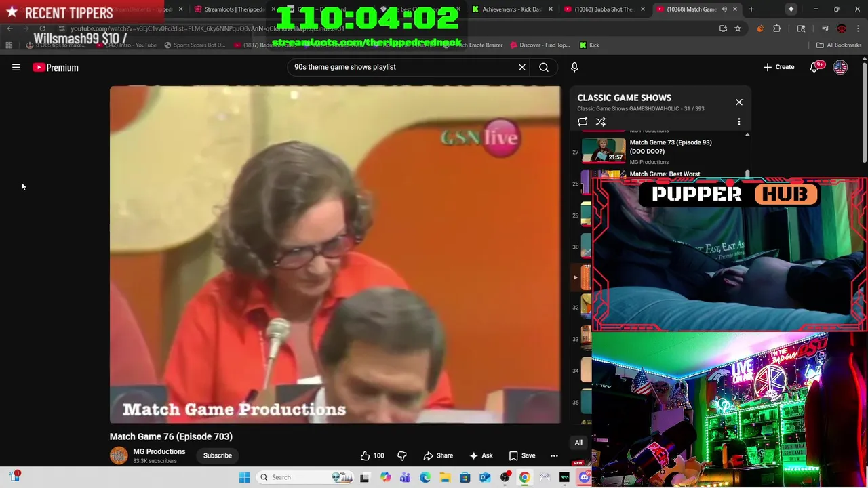Open Chrome install app icon

pyautogui.click(x=723, y=28)
